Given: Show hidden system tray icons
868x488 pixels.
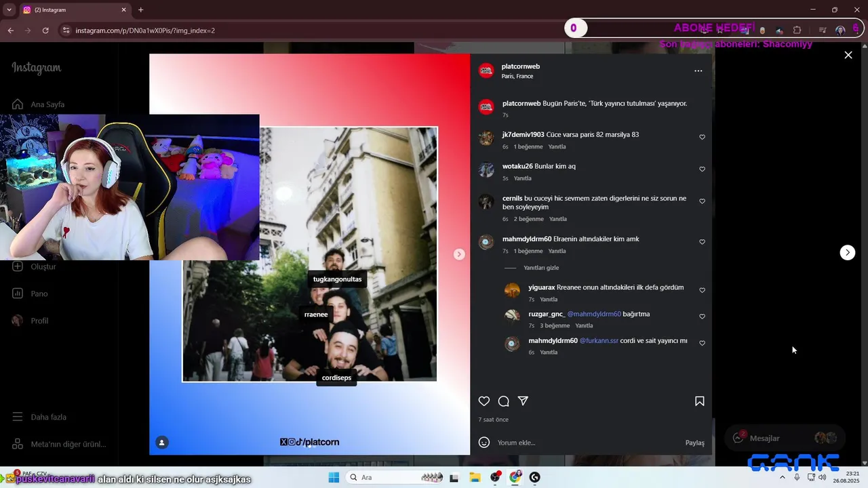Looking at the screenshot, I should pos(782,477).
